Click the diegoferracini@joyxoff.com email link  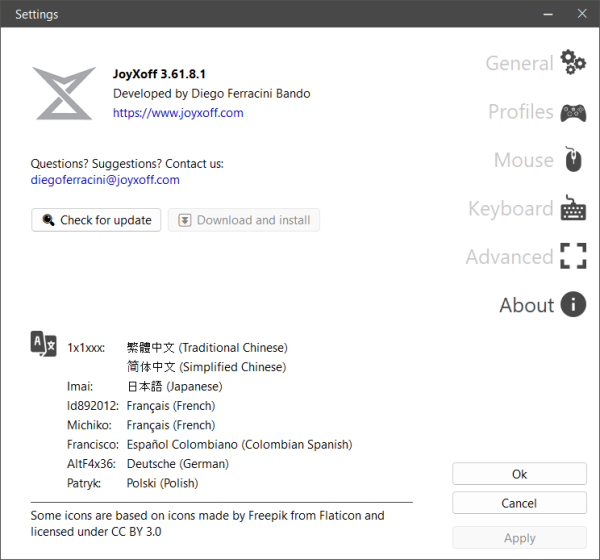point(105,180)
